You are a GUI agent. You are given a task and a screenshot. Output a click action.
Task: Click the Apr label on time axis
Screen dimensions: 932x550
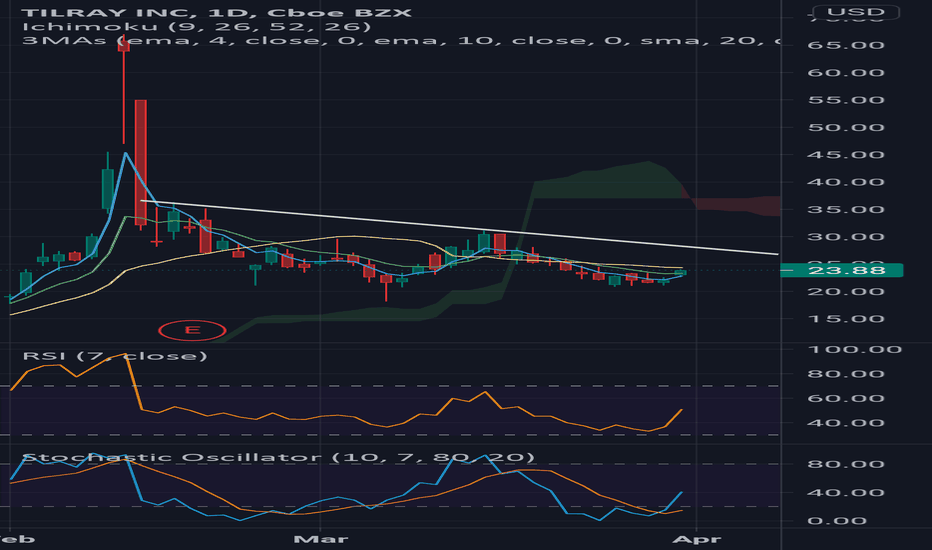click(697, 539)
